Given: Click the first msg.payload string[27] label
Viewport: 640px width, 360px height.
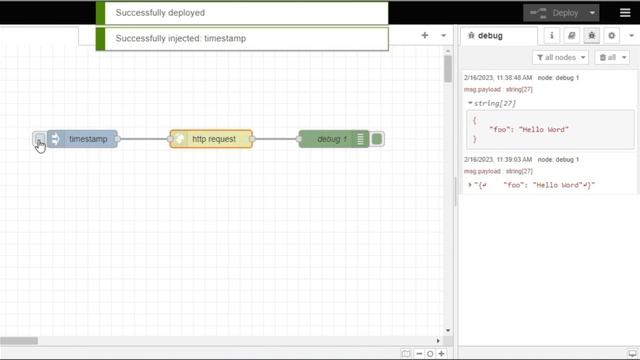Looking at the screenshot, I should click(x=498, y=89).
